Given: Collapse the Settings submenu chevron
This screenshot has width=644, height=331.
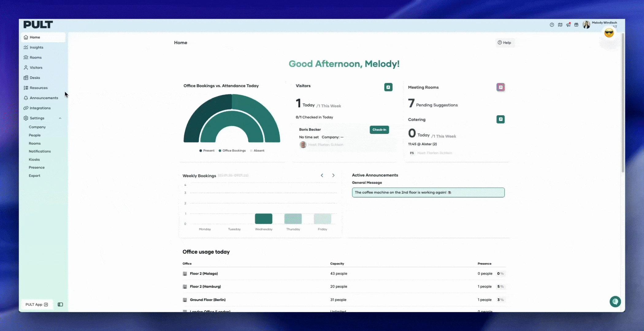Looking at the screenshot, I should coord(60,118).
